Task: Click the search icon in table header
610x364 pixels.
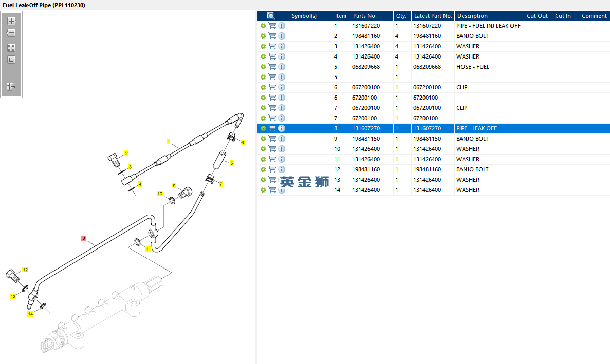Action: [x=271, y=16]
